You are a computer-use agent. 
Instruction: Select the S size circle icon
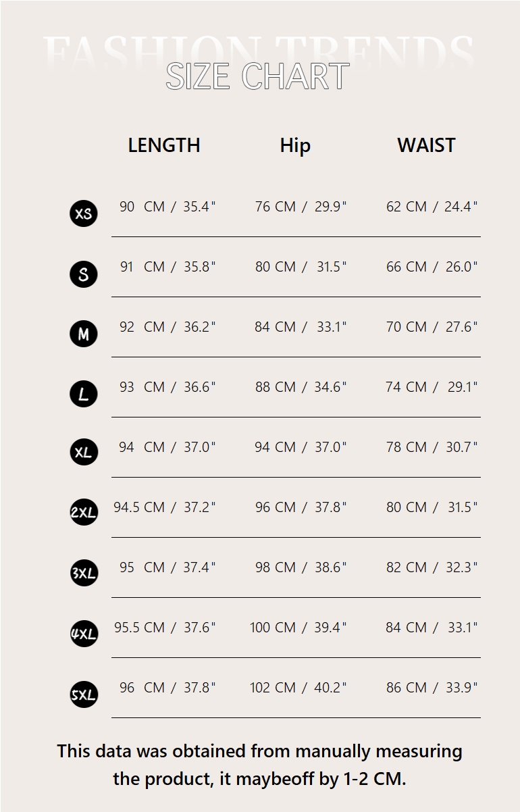tap(84, 274)
